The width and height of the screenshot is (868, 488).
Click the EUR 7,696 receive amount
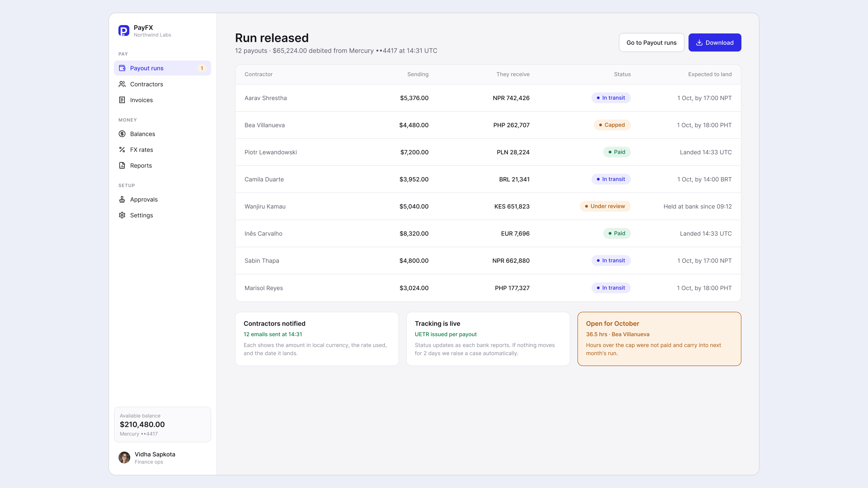(515, 233)
